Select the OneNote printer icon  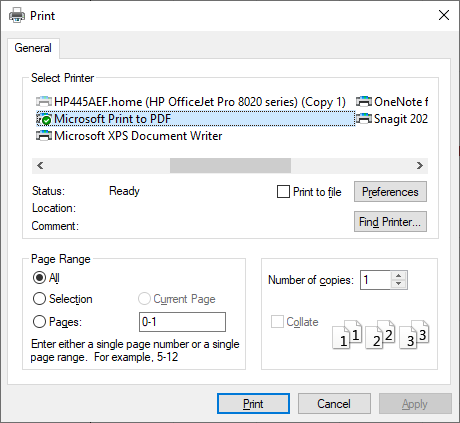tap(364, 101)
